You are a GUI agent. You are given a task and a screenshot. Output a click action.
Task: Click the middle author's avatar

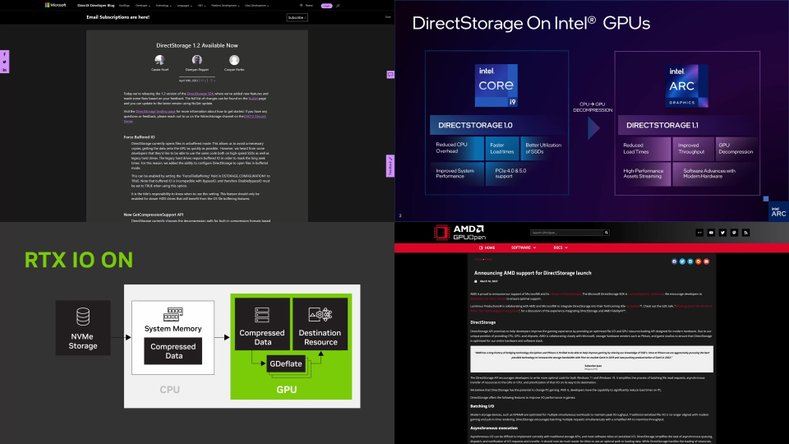tap(197, 60)
